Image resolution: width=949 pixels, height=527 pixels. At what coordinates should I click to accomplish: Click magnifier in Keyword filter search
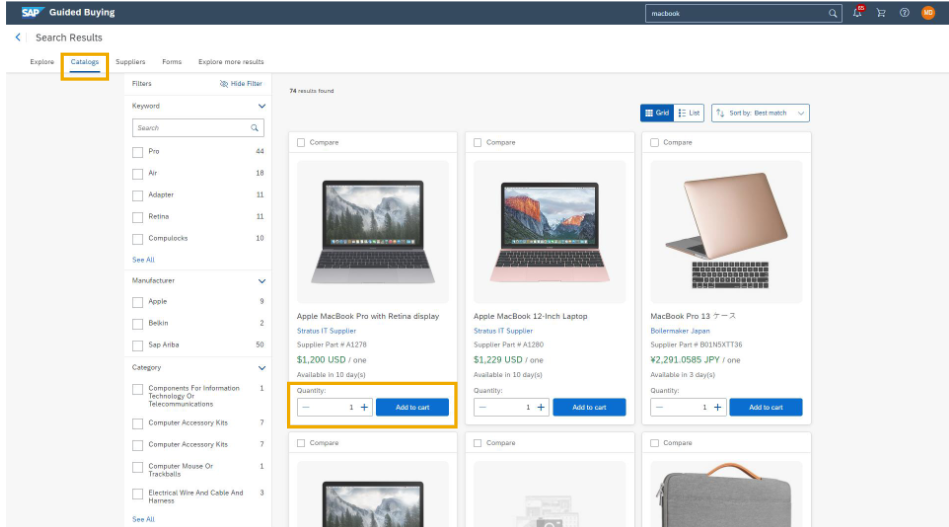[255, 128]
